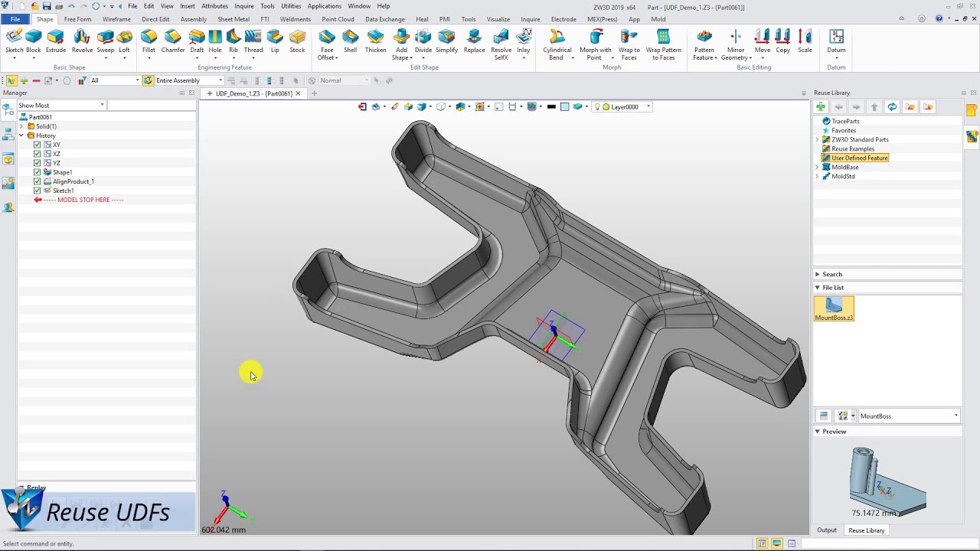This screenshot has width=980, height=551.
Task: Click the Stock tool
Action: pyautogui.click(x=297, y=42)
